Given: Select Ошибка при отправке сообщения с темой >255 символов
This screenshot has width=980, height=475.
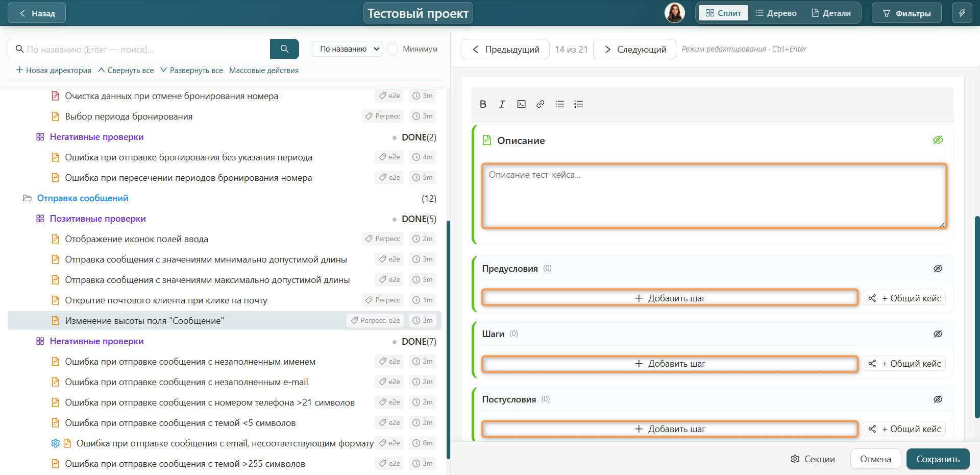Looking at the screenshot, I should [185, 464].
